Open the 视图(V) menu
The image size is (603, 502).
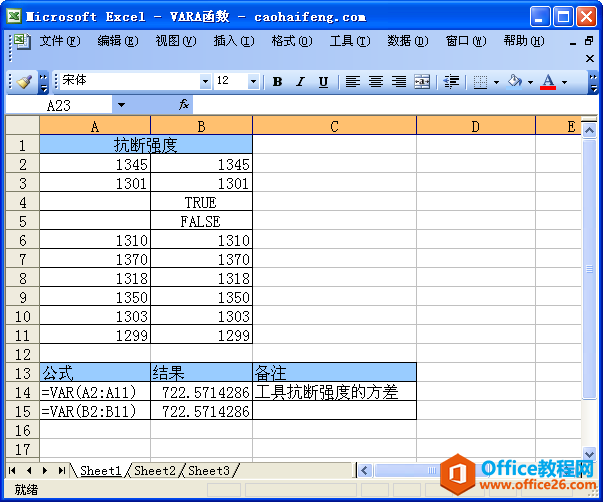tap(176, 41)
